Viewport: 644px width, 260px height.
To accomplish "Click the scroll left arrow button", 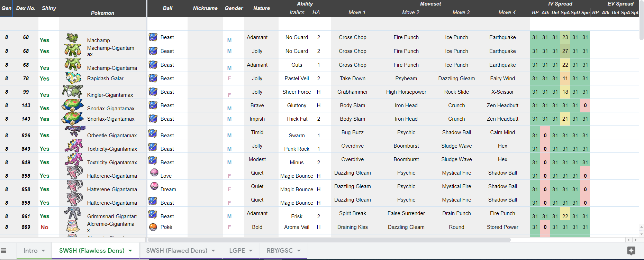I will coord(629,240).
